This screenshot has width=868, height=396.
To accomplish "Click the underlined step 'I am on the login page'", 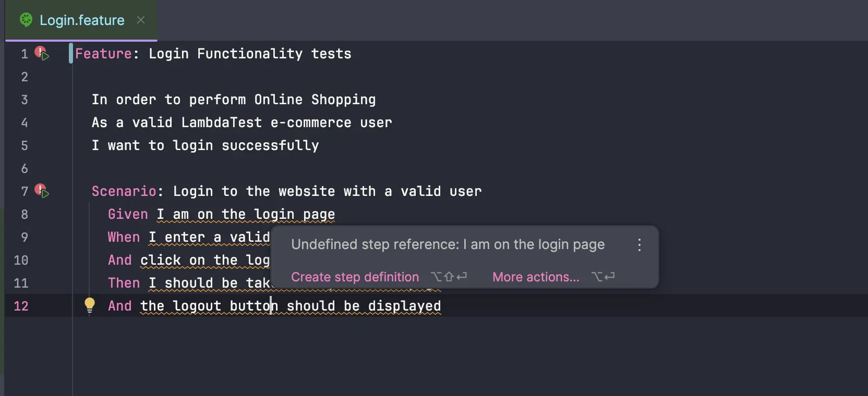I will pos(245,214).
